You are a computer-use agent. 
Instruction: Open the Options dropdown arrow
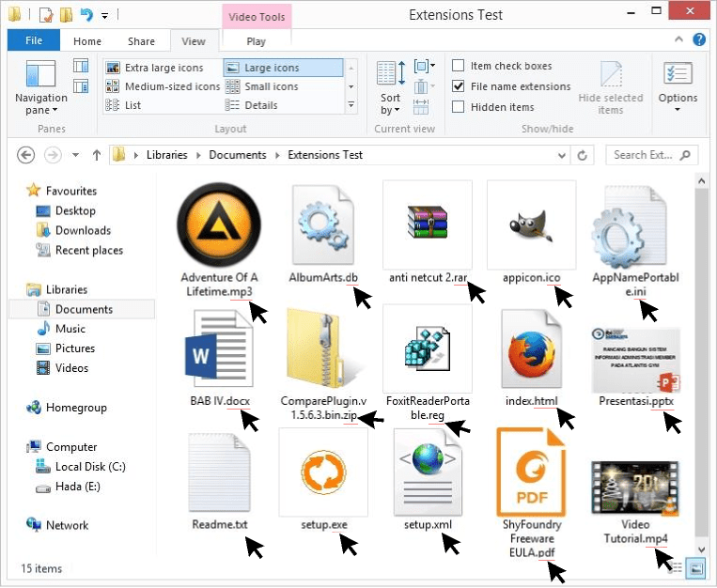coord(678,109)
